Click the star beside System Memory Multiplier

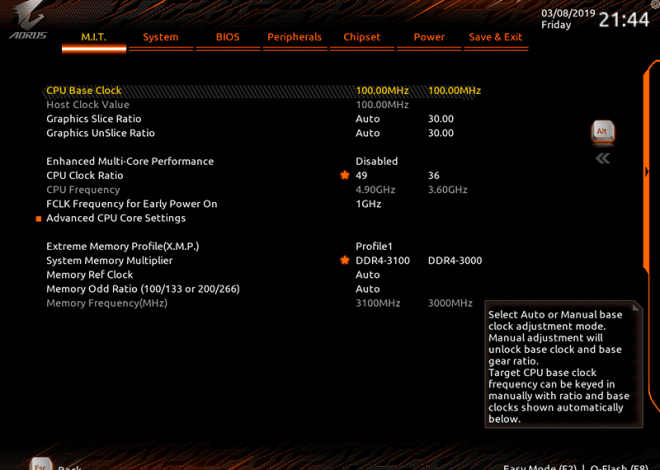[345, 260]
